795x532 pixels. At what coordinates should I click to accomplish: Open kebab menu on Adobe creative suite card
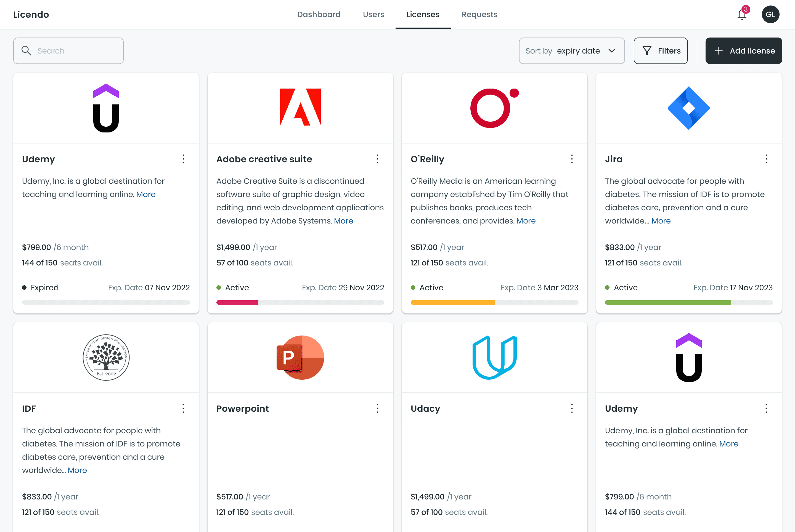click(377, 159)
